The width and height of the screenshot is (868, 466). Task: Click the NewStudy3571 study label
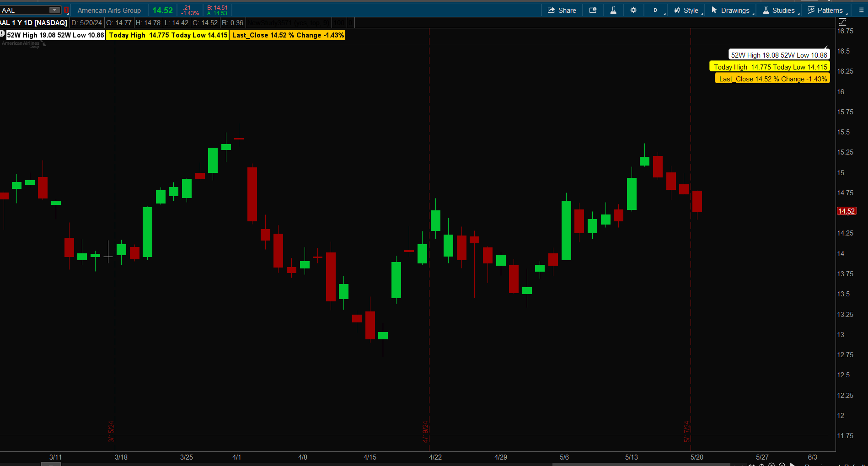288,23
